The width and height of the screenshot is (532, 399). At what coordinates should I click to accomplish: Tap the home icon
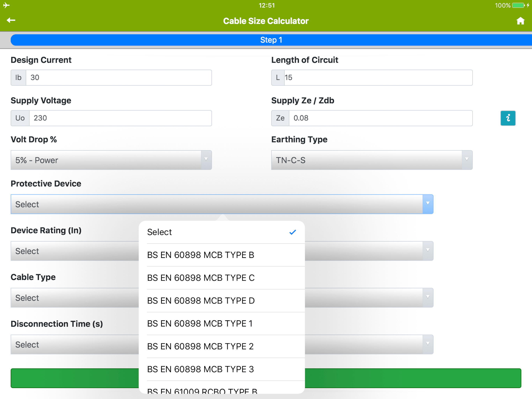click(520, 21)
